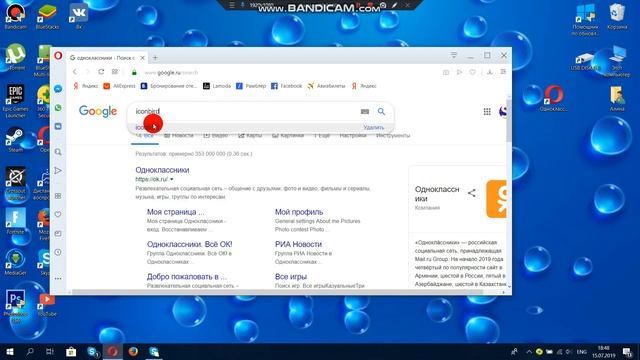Switch input language from ENG
640x360 pixels.
[582, 351]
